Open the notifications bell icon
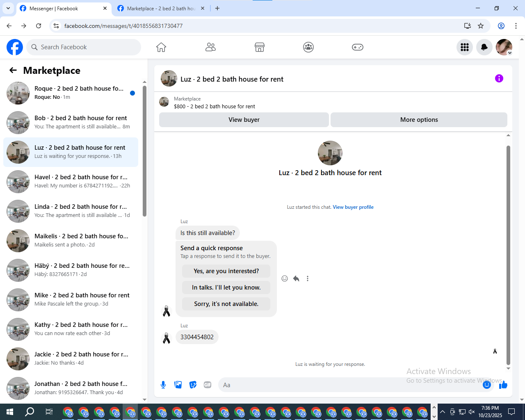This screenshot has height=420, width=525. 484,47
